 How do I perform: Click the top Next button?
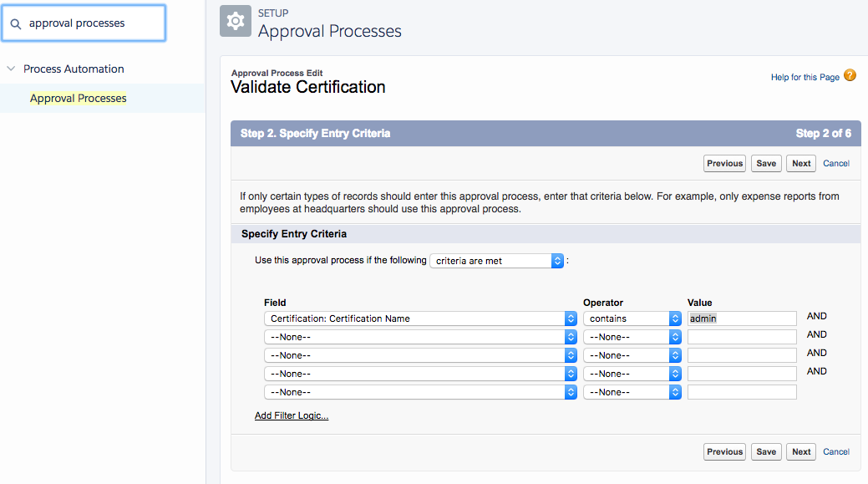(801, 164)
